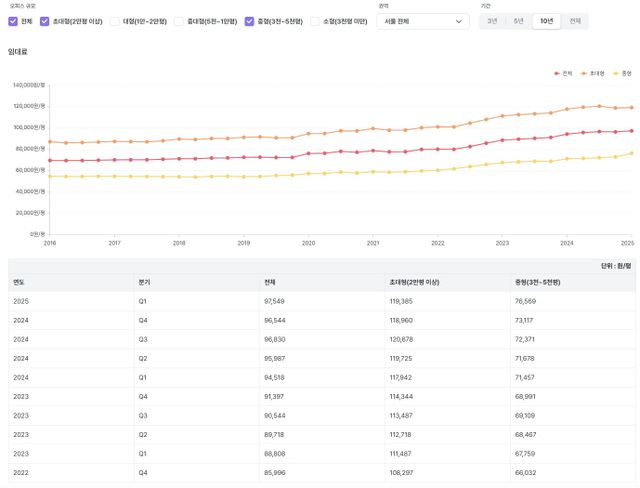Switch to the 5년 period tab

[518, 21]
